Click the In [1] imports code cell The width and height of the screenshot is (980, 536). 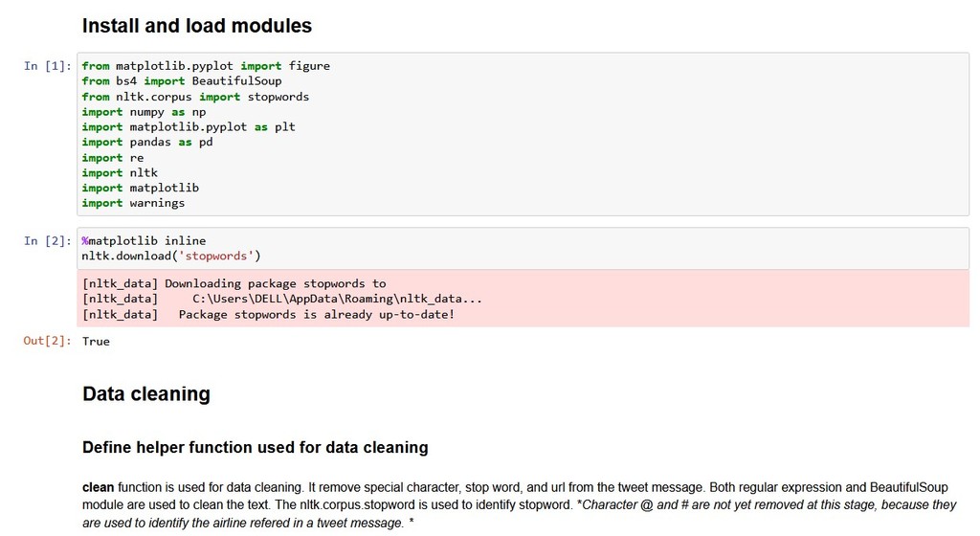[x=523, y=134]
